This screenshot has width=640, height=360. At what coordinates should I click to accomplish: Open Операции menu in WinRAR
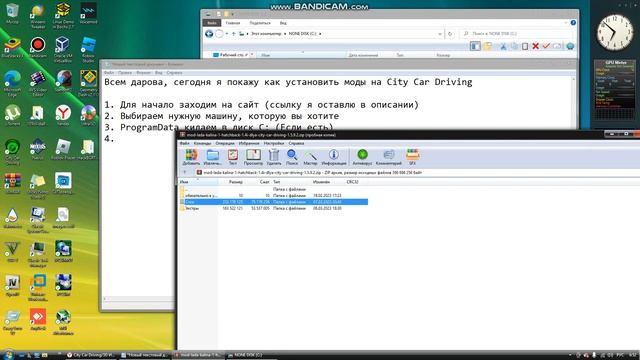[x=225, y=143]
